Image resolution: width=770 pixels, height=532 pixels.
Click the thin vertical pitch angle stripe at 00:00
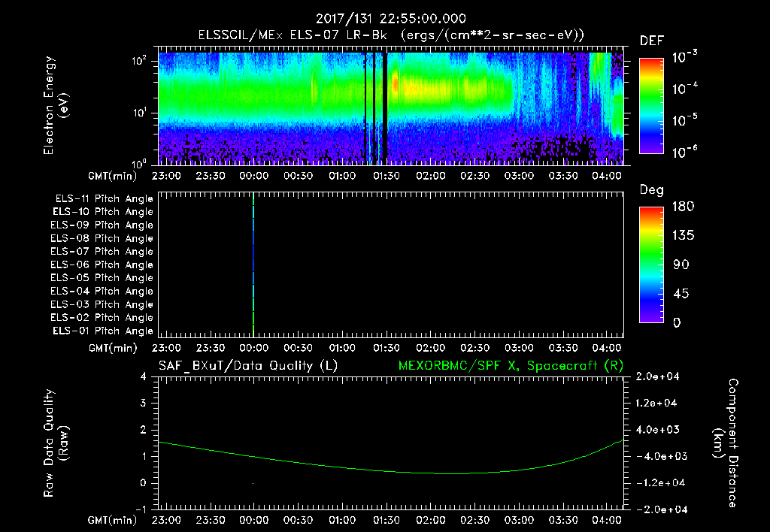253,264
